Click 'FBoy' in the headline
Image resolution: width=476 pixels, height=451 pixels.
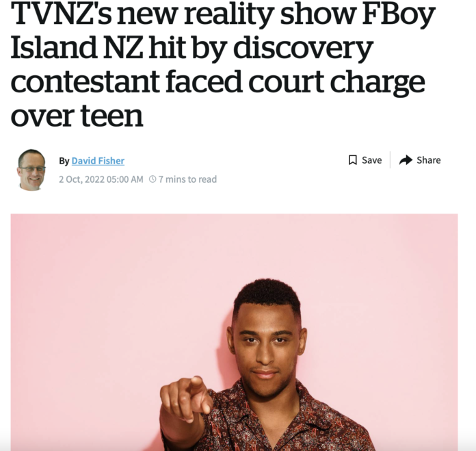(398, 14)
